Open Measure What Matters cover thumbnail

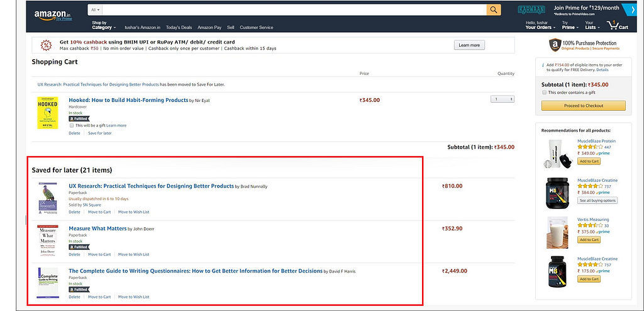[x=48, y=240]
